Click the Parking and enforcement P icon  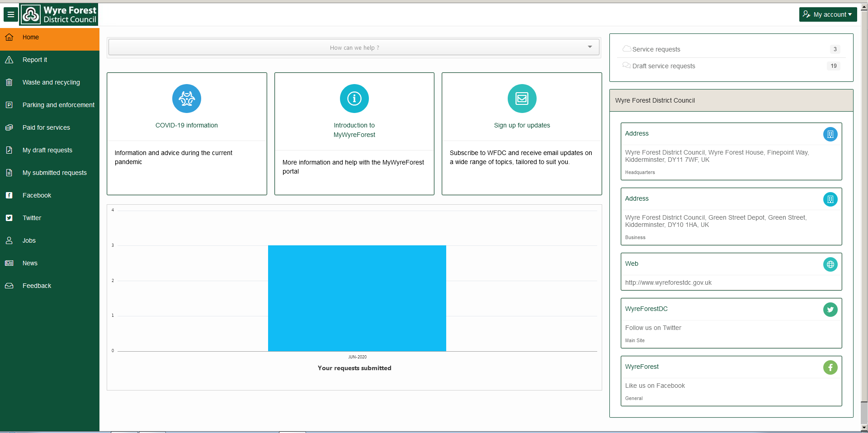[9, 105]
